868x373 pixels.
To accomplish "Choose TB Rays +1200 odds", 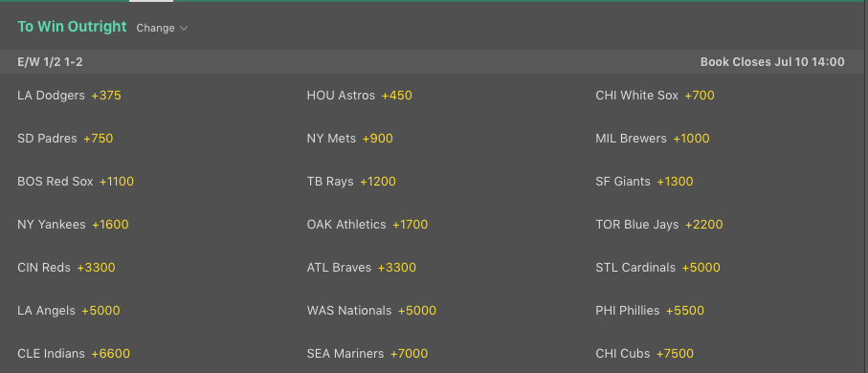I will [351, 181].
